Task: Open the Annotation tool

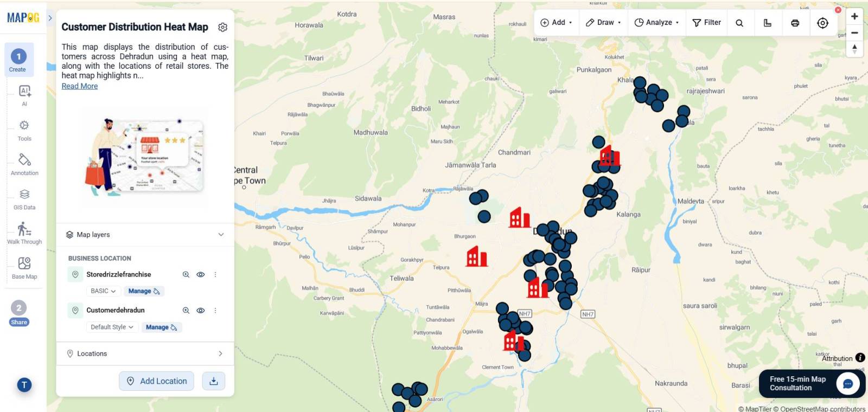Action: click(x=24, y=165)
